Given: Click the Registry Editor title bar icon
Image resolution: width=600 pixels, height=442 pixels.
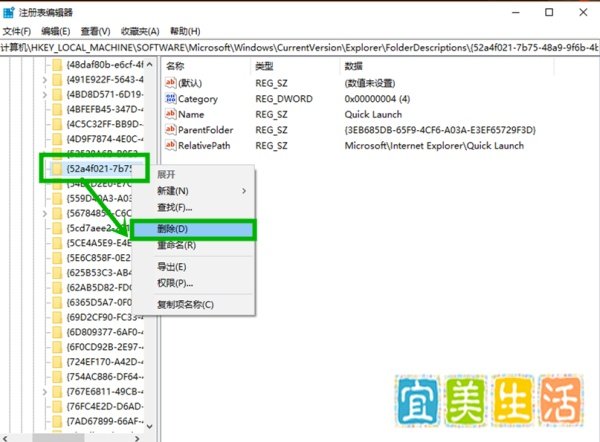Looking at the screenshot, I should [8, 13].
